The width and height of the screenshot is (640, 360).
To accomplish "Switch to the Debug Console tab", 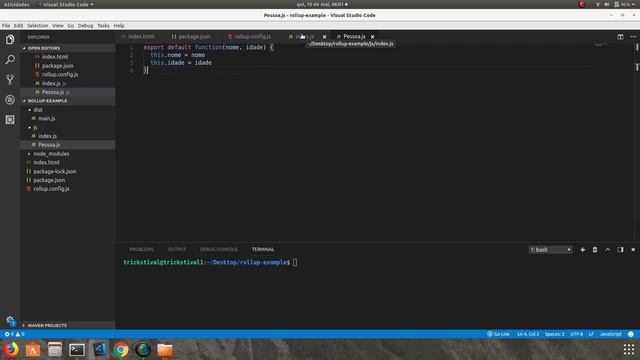I will point(218,249).
